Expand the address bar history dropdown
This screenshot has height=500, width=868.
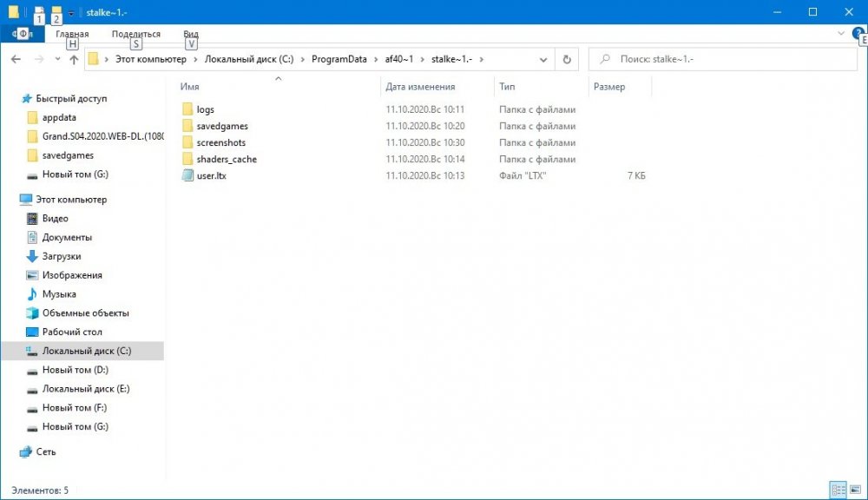tap(543, 60)
